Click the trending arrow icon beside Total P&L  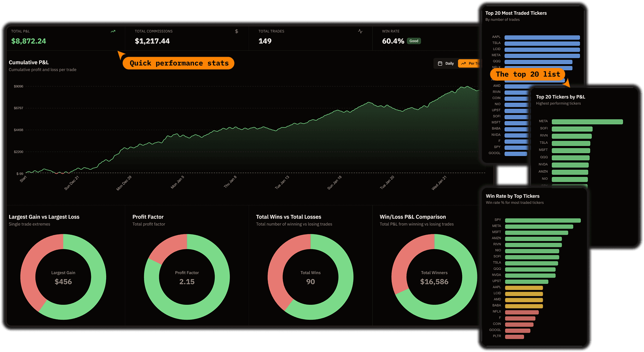point(113,32)
